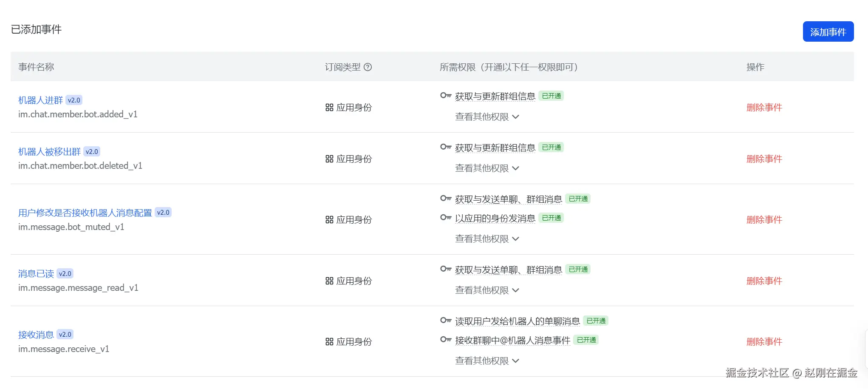Viewport: 868px width, 389px height.
Task: Click the v2.0 badge next to 机器人被移出群
Action: pos(92,152)
